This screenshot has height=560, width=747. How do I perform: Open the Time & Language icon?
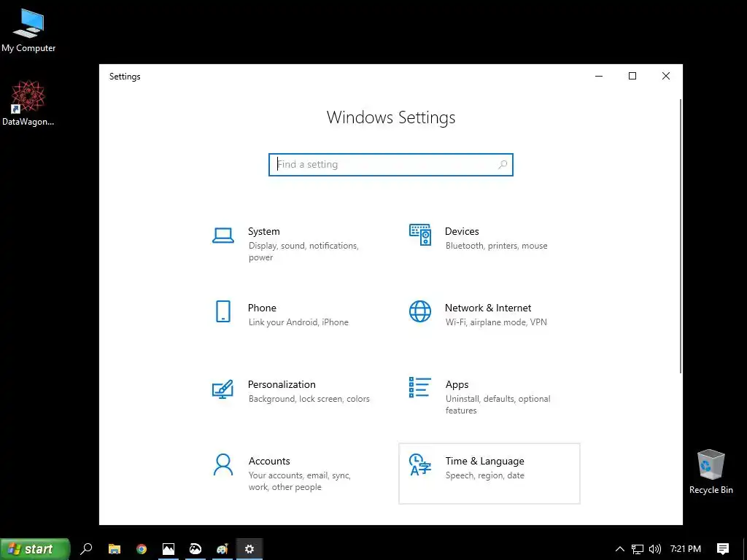[419, 464]
